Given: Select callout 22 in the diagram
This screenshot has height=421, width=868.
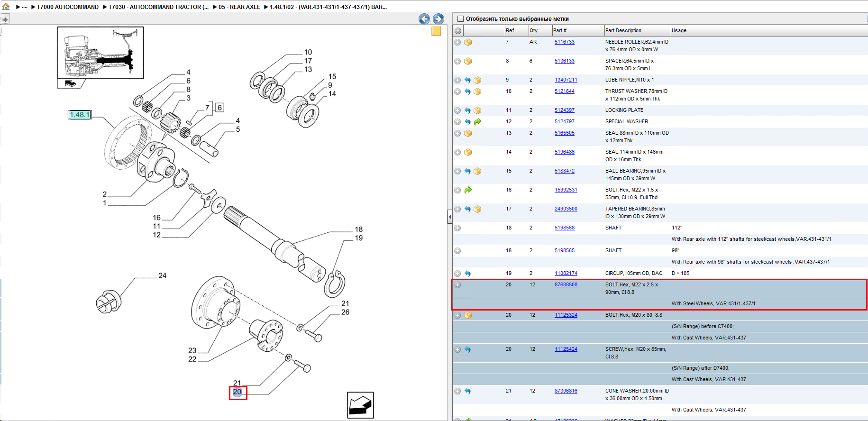Looking at the screenshot, I should tap(192, 359).
